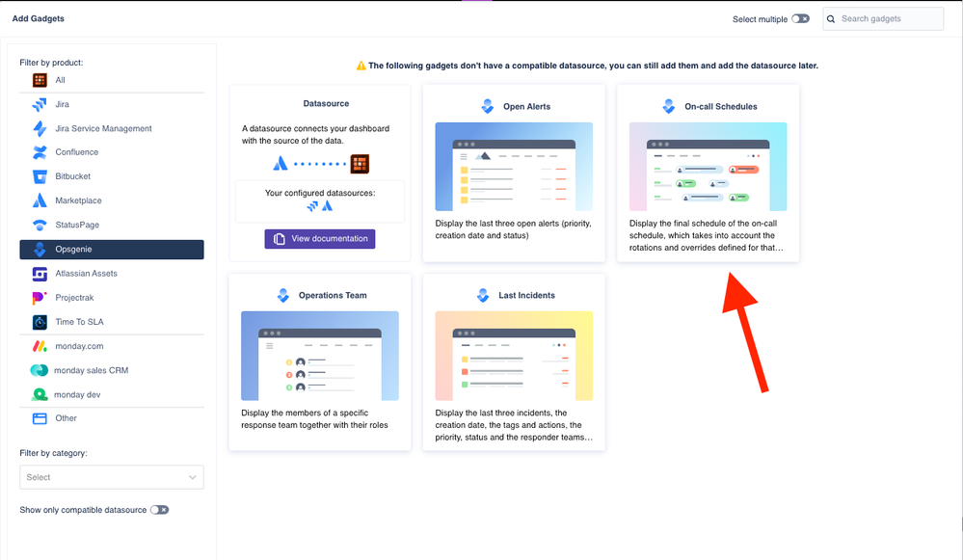
Task: Click the All products grid icon
Action: [40, 80]
